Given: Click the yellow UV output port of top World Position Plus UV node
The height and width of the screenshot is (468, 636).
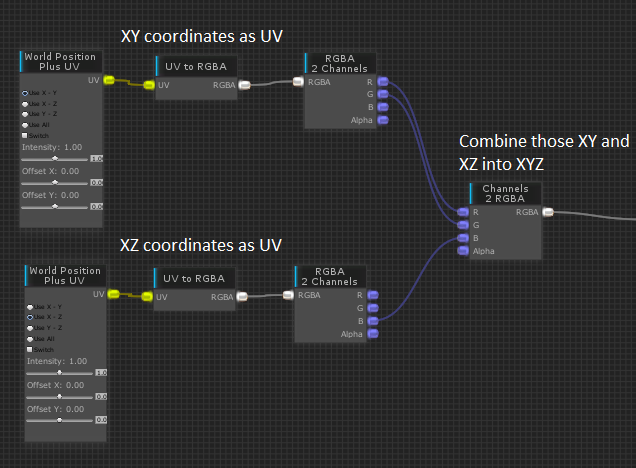Looking at the screenshot, I should tap(109, 80).
